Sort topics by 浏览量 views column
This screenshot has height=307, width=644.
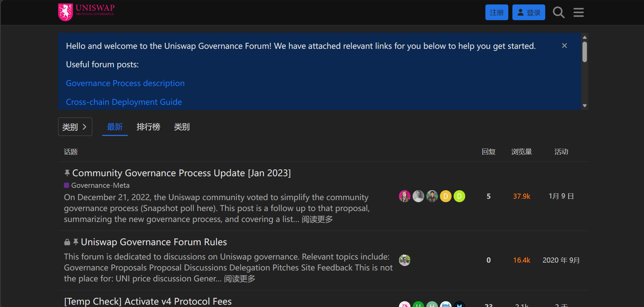point(522,152)
